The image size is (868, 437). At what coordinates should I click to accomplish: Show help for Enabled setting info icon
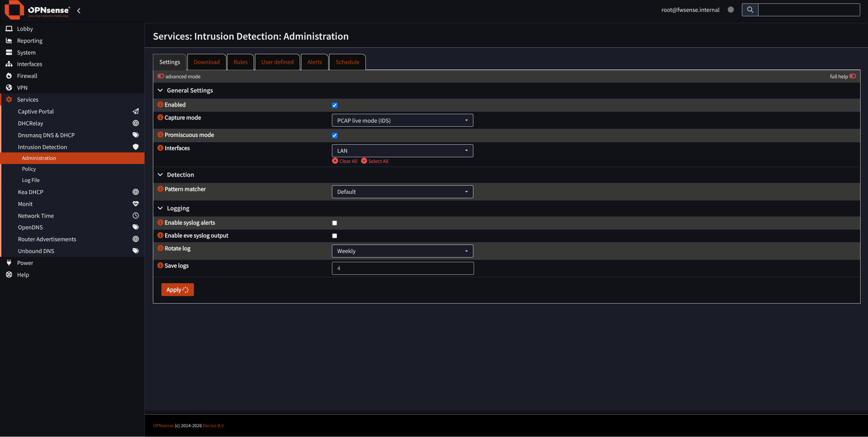[x=160, y=105]
